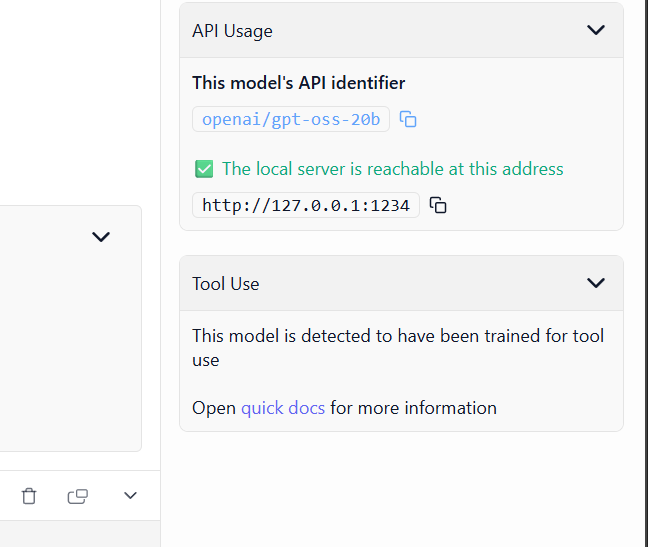Expand the chevron beside the duplicate icon
This screenshot has width=648, height=547.
(x=130, y=496)
